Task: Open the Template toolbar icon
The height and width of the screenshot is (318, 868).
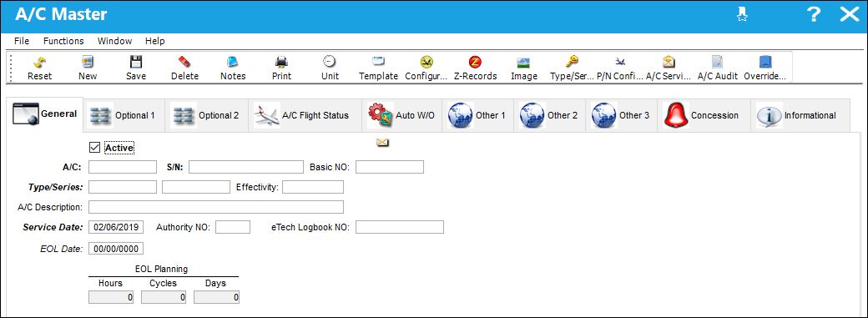Action: click(x=378, y=62)
